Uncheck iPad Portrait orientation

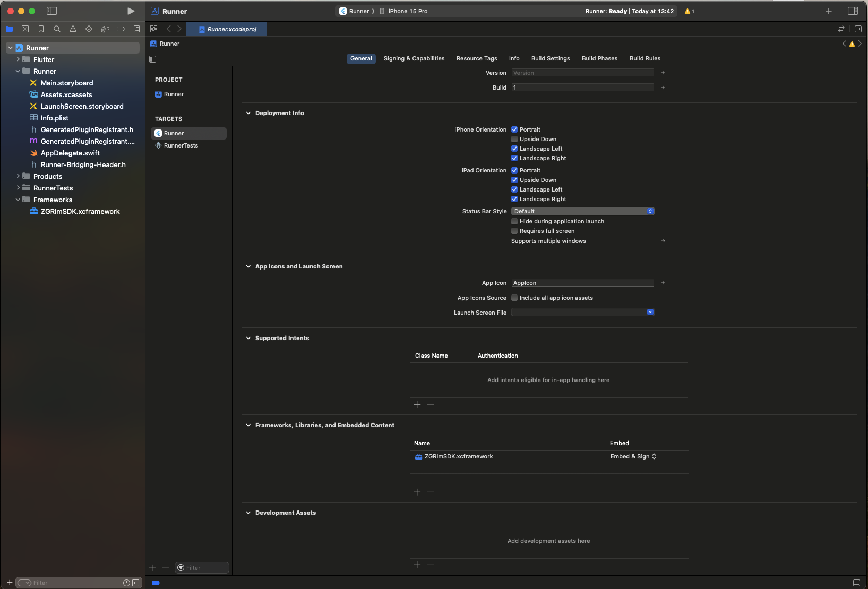click(x=514, y=170)
